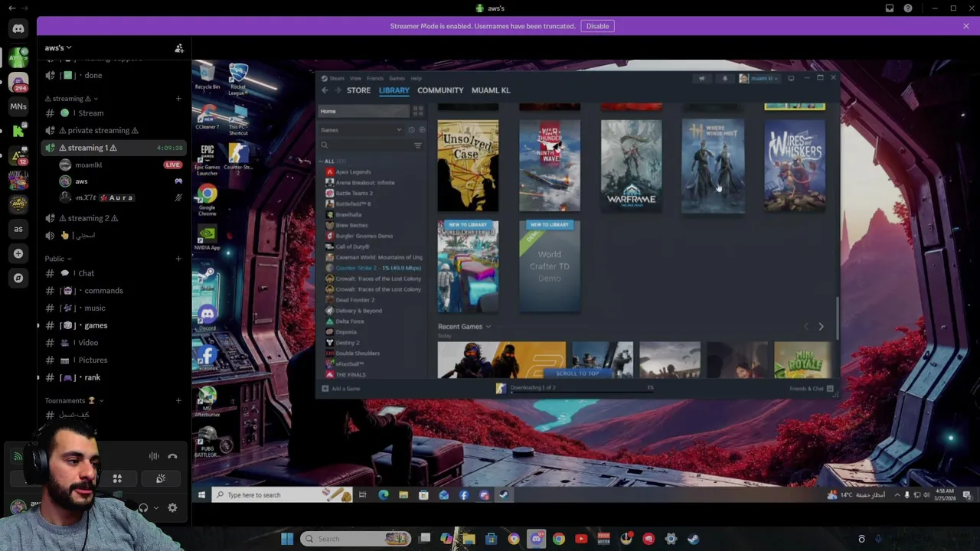
Task: Click next arrow in Recent Games shelf
Action: (x=821, y=327)
